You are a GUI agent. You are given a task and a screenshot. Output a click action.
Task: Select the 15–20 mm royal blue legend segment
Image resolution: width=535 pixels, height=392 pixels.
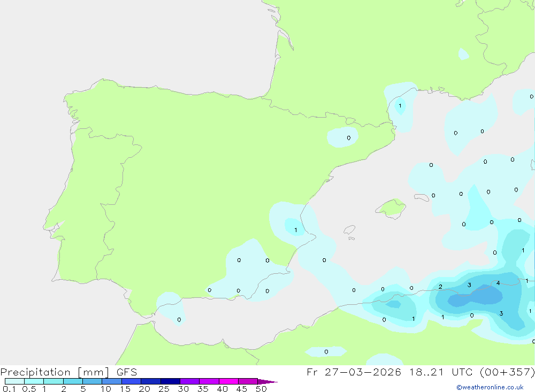click(132, 381)
